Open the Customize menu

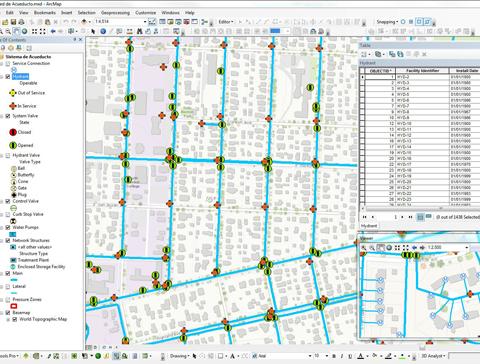click(146, 13)
